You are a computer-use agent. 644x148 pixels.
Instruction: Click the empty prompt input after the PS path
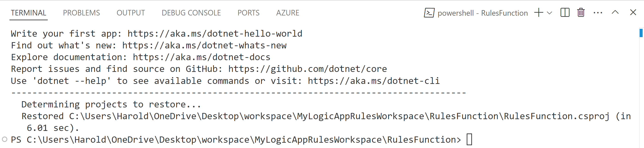pyautogui.click(x=469, y=139)
